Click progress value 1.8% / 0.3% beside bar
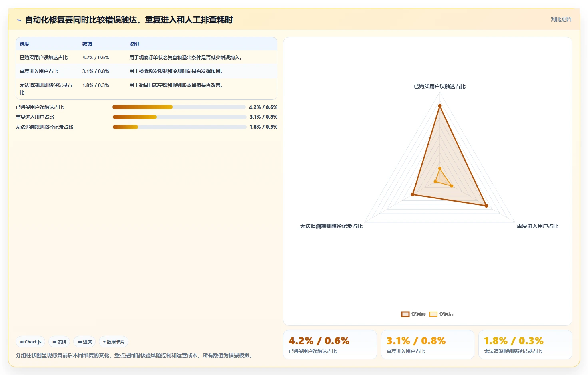588x375 pixels. [x=263, y=127]
